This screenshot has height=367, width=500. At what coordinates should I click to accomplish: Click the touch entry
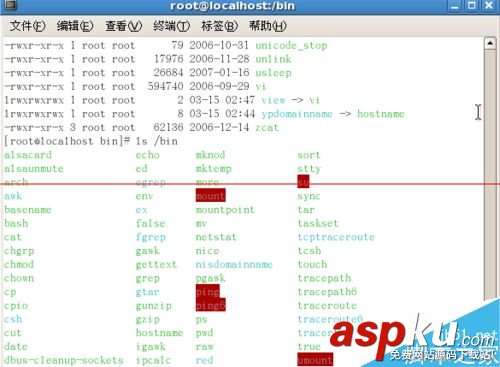point(312,264)
